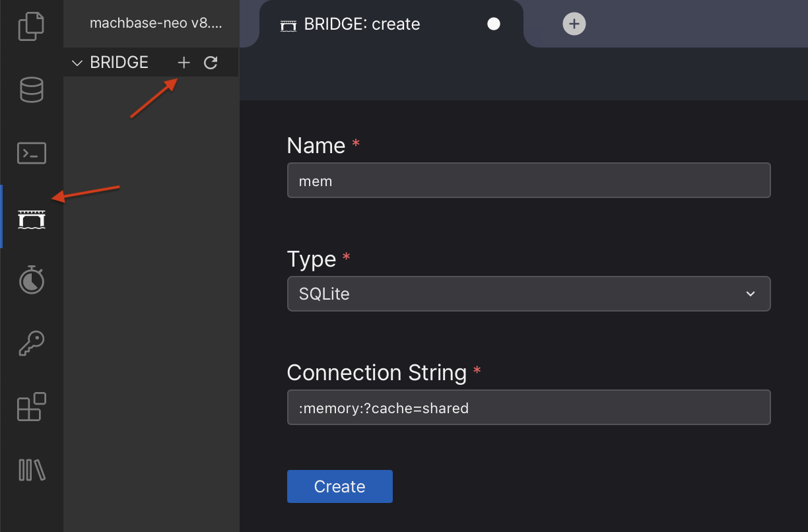This screenshot has width=808, height=532.
Task: Open the timer scheduler icon
Action: pos(31,281)
